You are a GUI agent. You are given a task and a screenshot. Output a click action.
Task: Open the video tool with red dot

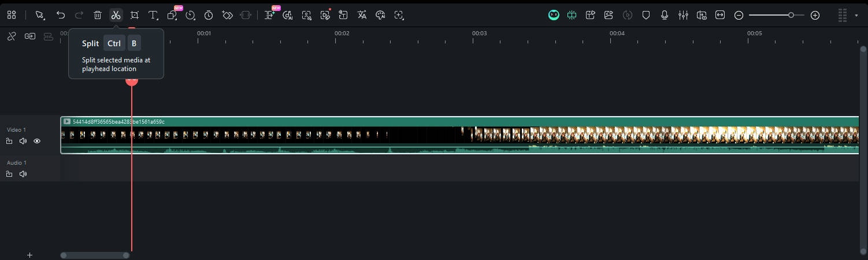click(x=325, y=16)
